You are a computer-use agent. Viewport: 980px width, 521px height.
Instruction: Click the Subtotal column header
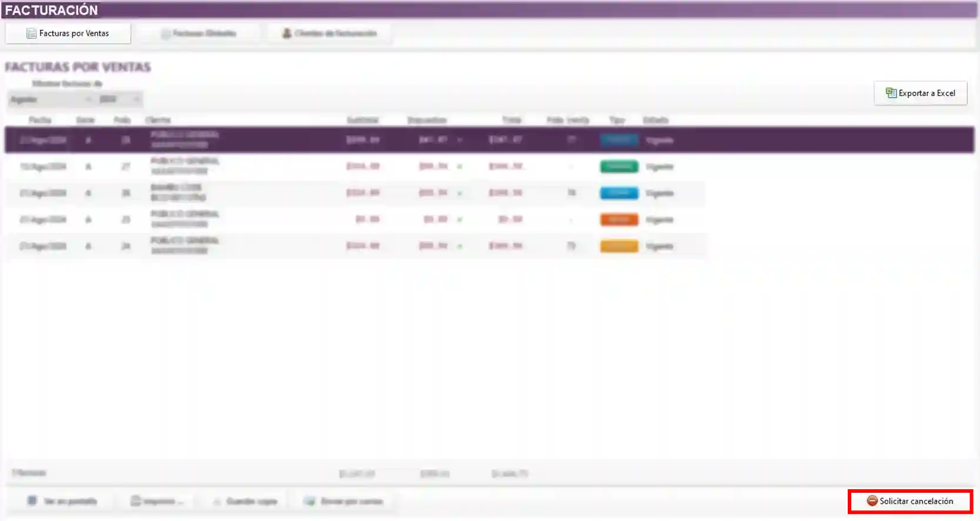click(x=363, y=120)
